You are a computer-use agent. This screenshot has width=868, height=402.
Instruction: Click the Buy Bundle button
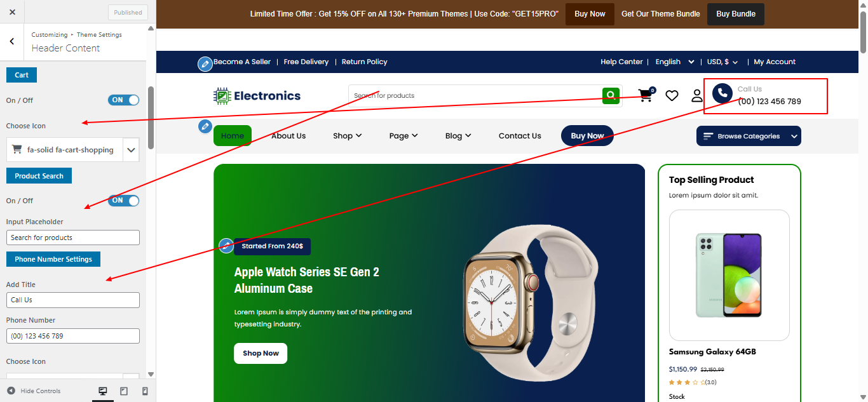[x=736, y=14]
